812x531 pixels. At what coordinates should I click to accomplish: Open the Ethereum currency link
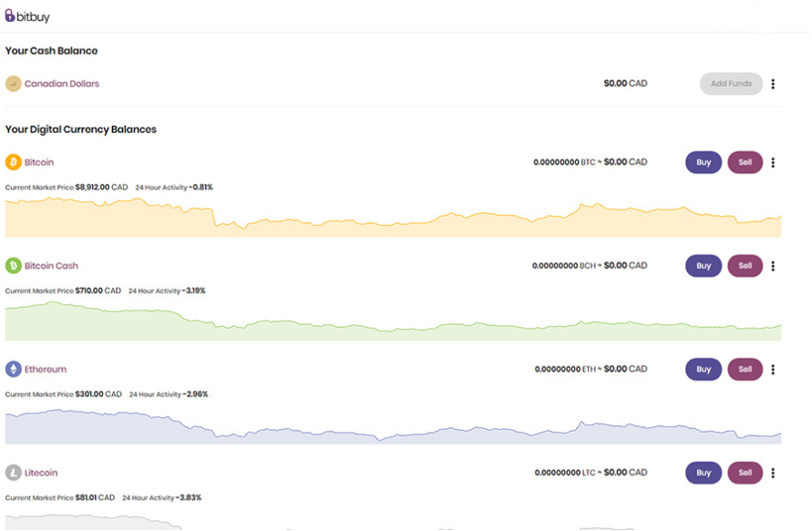point(46,369)
